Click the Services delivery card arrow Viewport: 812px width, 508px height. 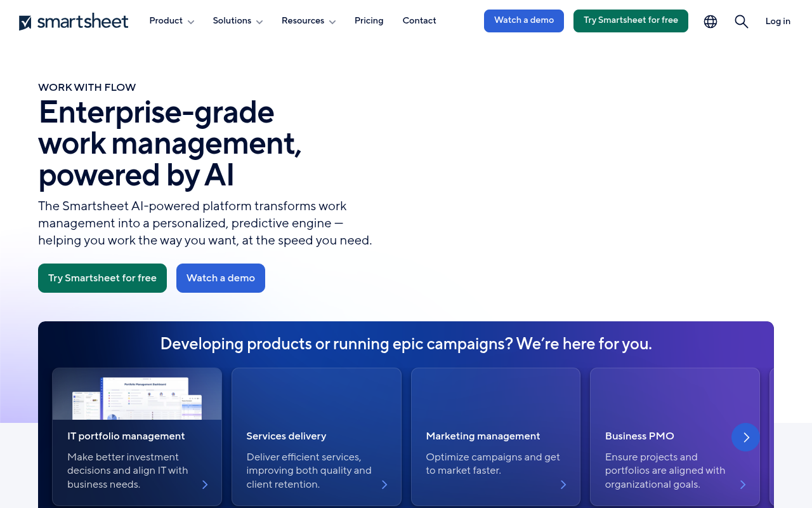pos(384,485)
